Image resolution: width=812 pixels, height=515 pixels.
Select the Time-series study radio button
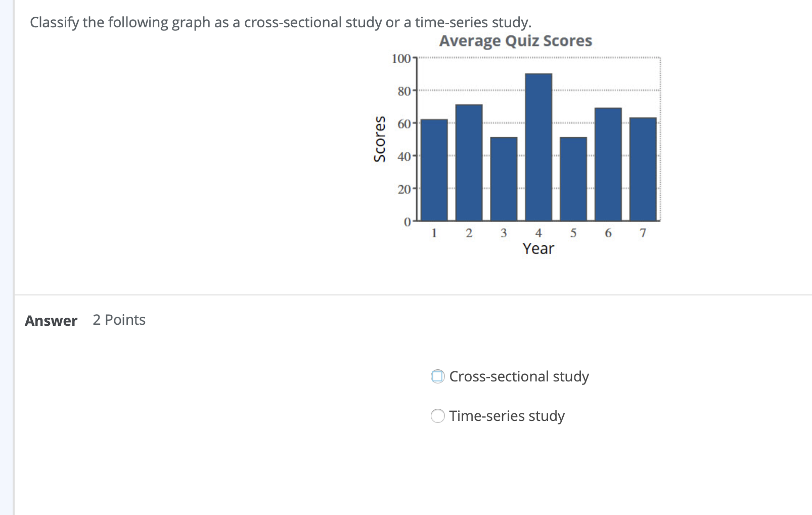click(x=437, y=416)
